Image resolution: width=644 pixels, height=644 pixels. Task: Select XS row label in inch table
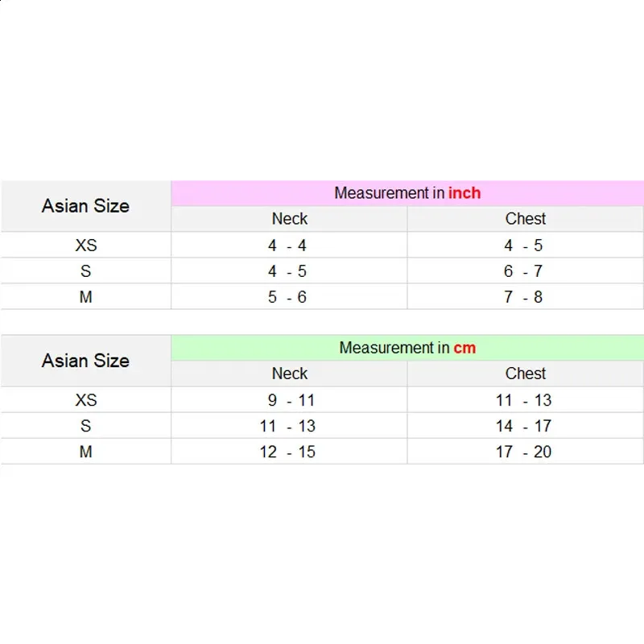86,246
